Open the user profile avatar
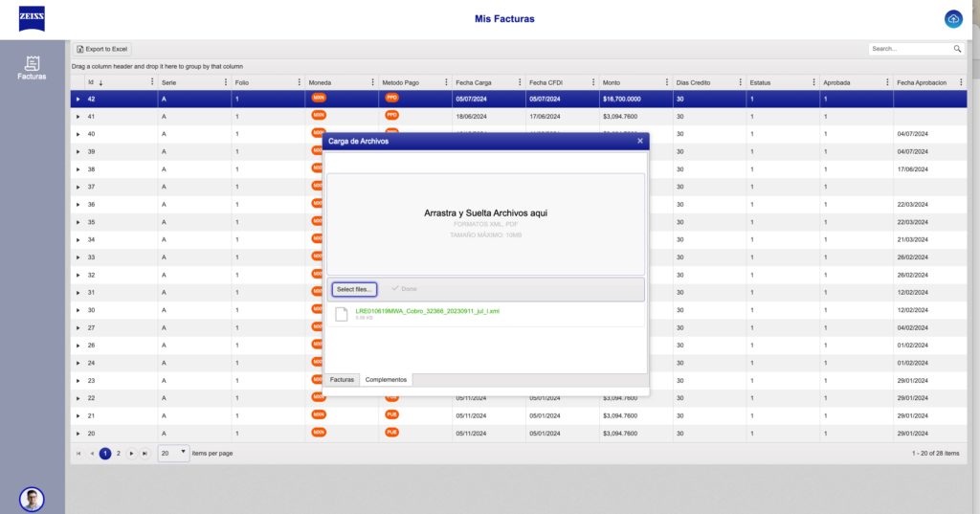Viewport: 980px width, 514px height. pyautogui.click(x=32, y=499)
